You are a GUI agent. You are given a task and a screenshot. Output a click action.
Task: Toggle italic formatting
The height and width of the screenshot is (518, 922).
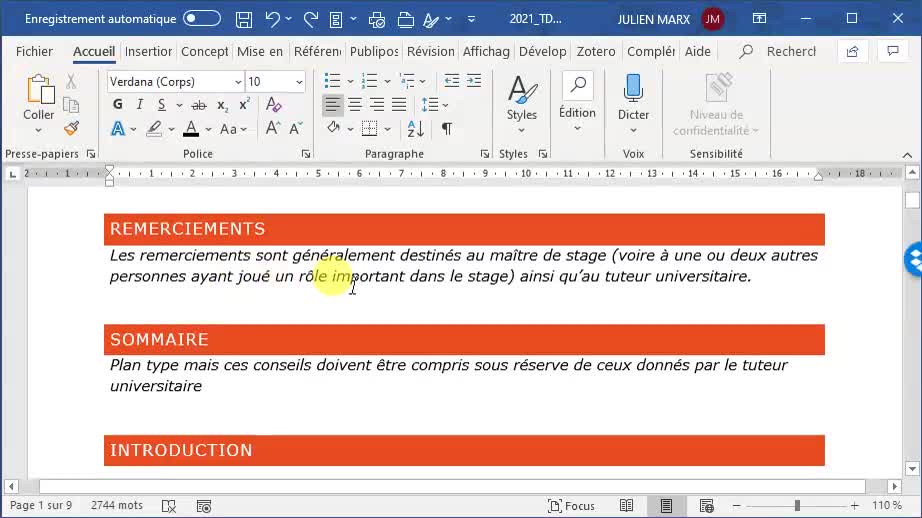140,105
